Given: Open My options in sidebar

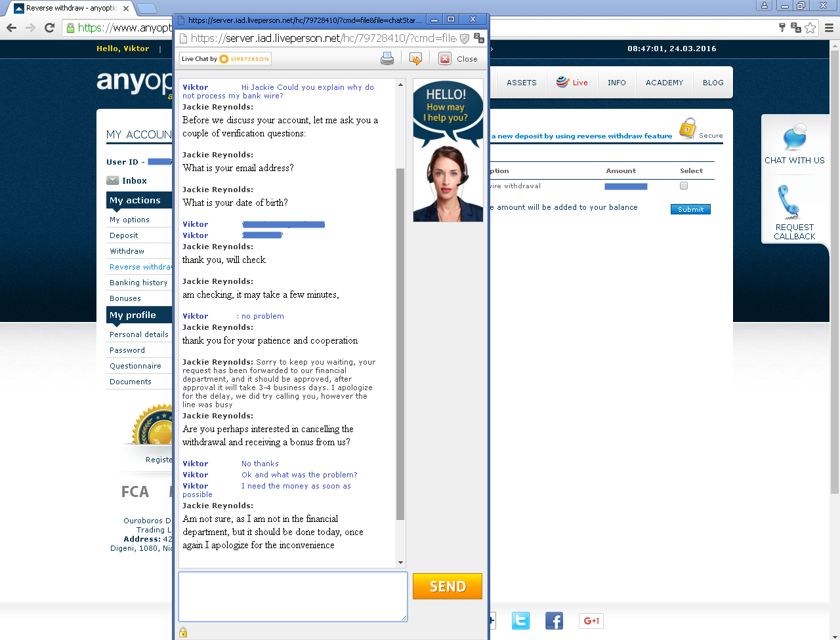Looking at the screenshot, I should pyautogui.click(x=129, y=220).
